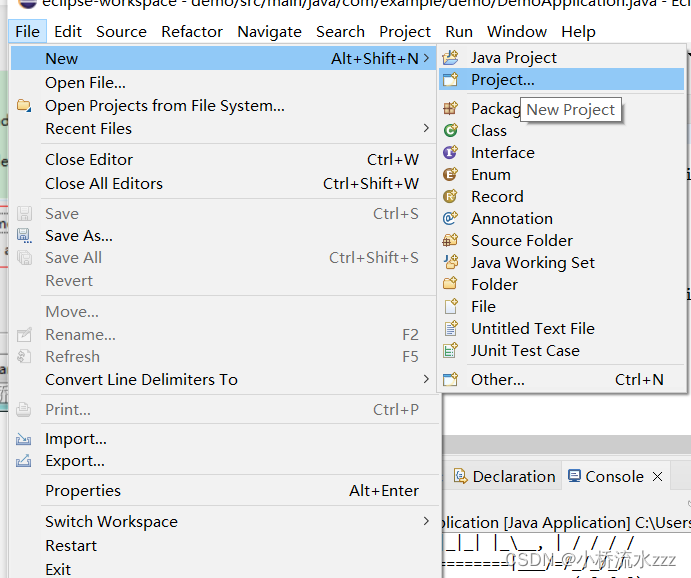Open the Navigate menu
Viewport: 691px width, 578px height.
(269, 32)
